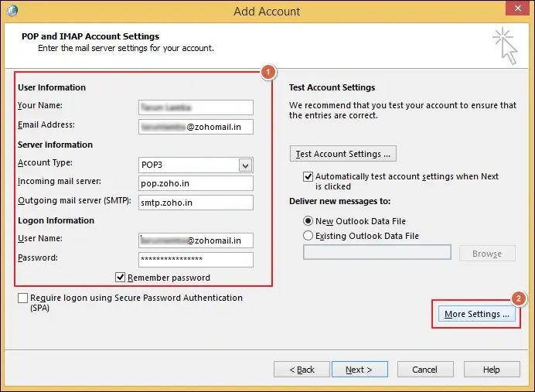Enable Require logon using Secure Password Authentication
The image size is (535, 392).
(x=23, y=298)
